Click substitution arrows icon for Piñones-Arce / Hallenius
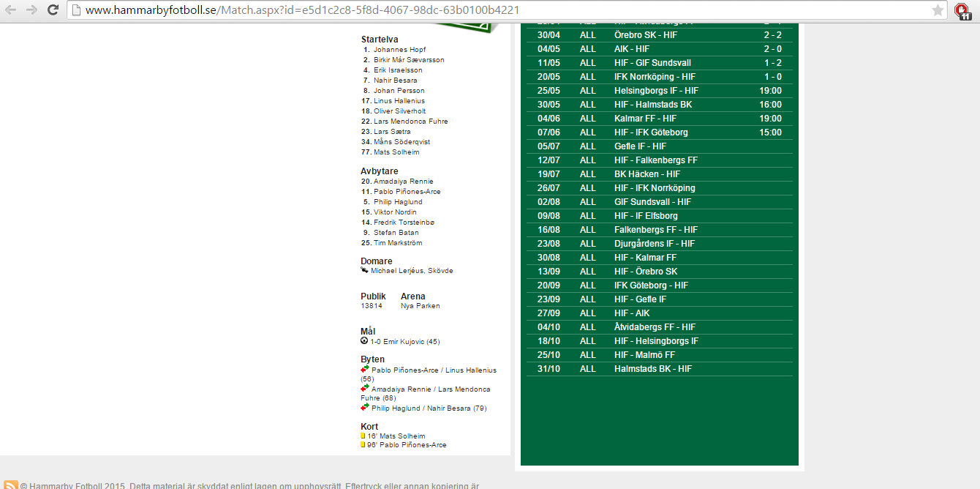 tap(365, 370)
